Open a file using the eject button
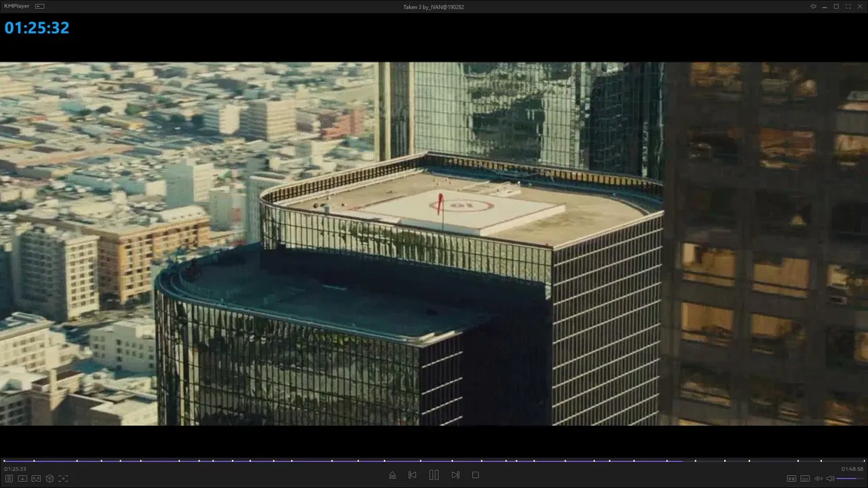This screenshot has width=868, height=488. coord(392,475)
